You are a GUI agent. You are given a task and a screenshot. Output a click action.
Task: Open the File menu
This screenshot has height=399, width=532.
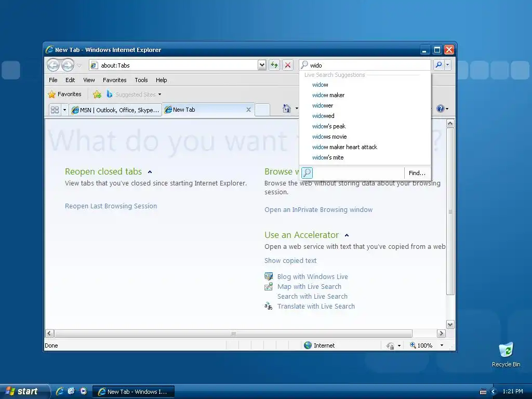(x=53, y=80)
